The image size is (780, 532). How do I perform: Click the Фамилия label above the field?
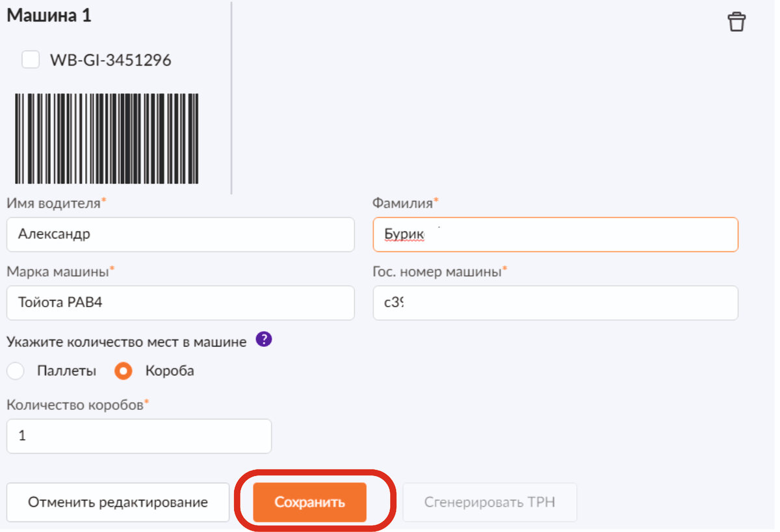coord(402,203)
